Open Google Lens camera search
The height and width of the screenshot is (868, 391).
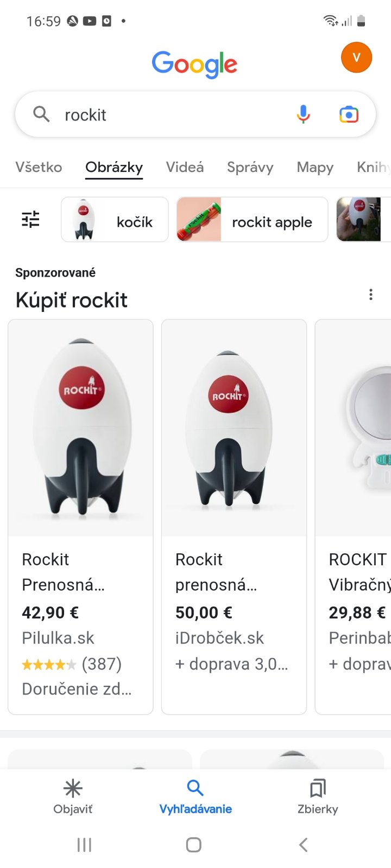pyautogui.click(x=349, y=114)
